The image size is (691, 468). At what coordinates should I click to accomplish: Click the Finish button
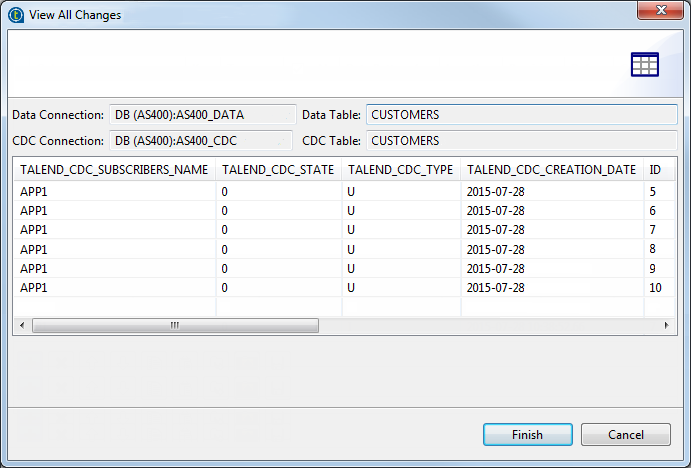(x=527, y=435)
